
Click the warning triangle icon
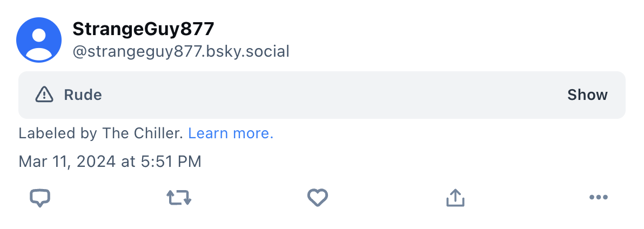tap(44, 95)
